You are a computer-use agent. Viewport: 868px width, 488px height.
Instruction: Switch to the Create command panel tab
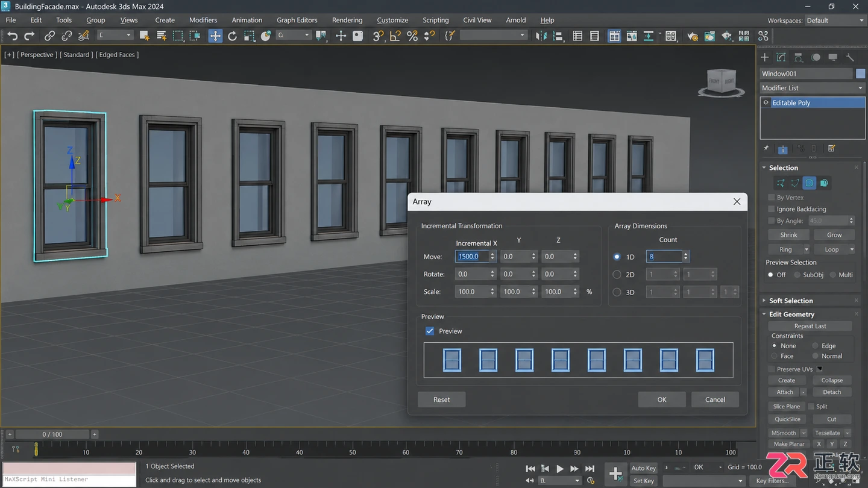click(x=765, y=57)
